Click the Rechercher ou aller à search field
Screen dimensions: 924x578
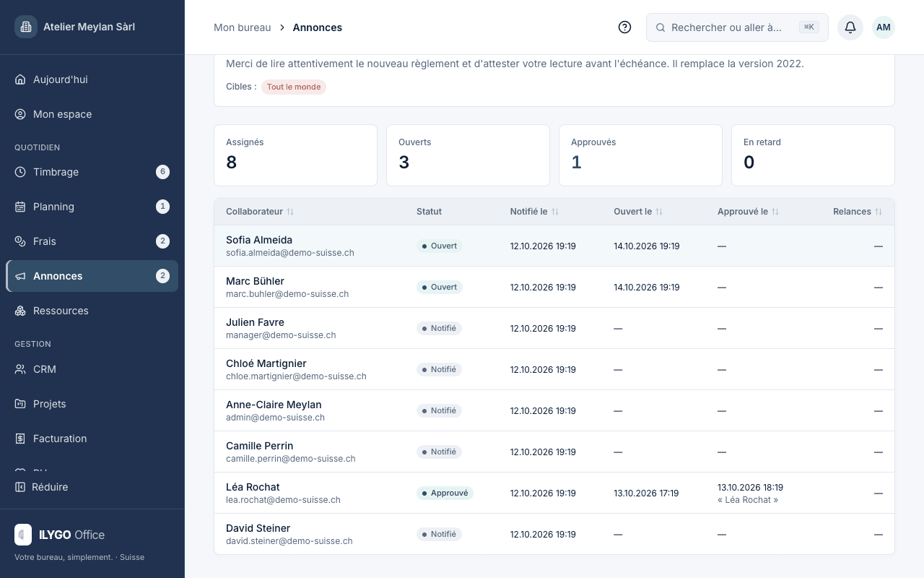point(737,27)
